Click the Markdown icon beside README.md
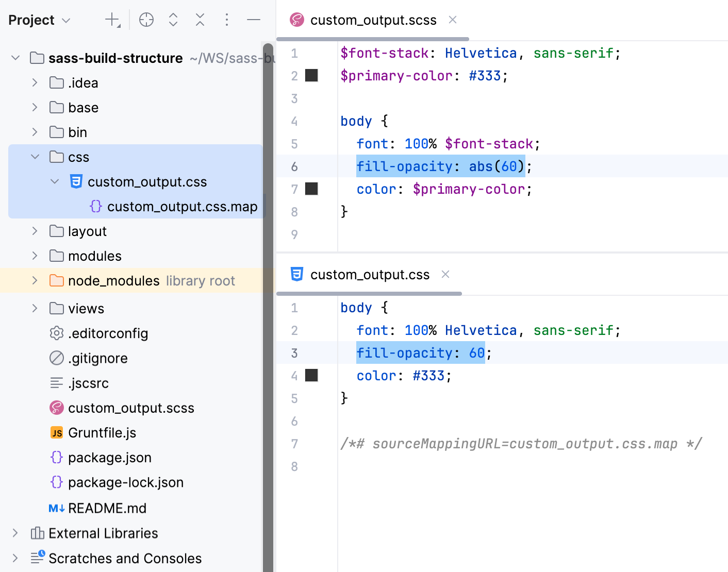The width and height of the screenshot is (728, 572). coord(56,508)
